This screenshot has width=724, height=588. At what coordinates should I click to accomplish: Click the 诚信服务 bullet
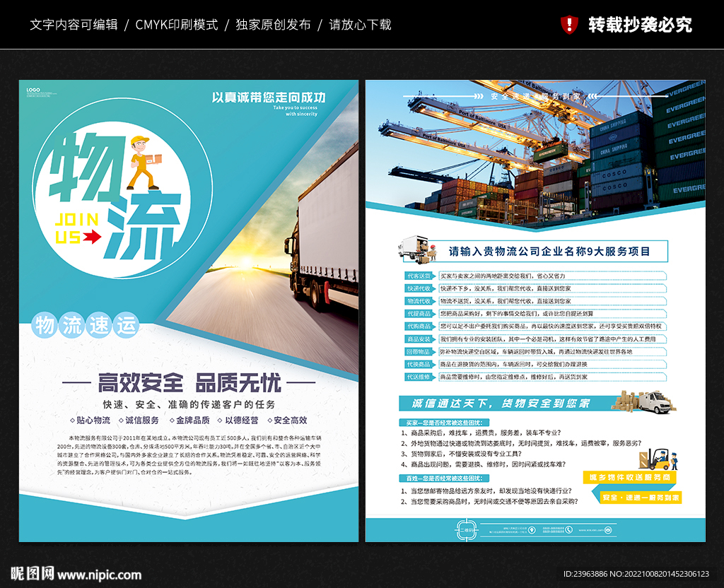(x=139, y=420)
